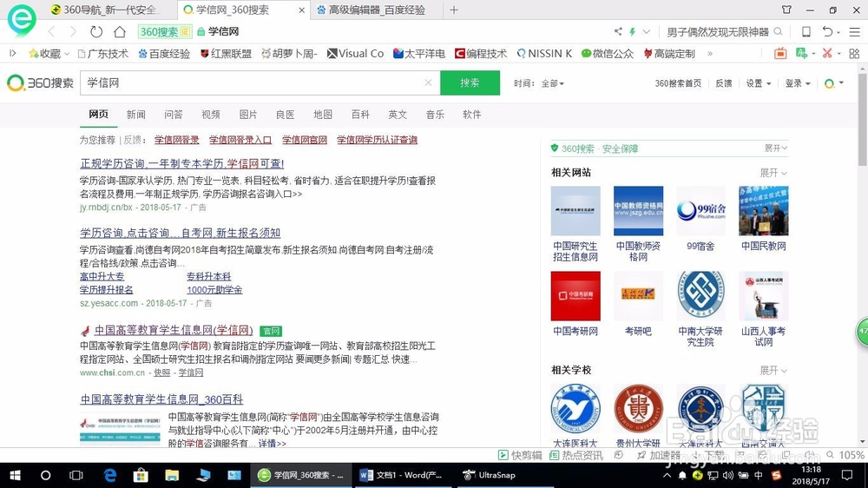Click the green lightning speed-mode icon
Screen dimensions: 868x488
pos(632,31)
